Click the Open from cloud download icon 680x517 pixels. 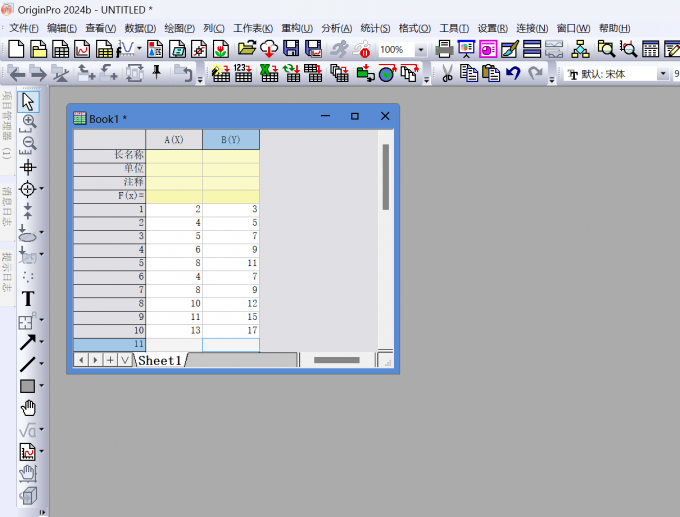269,49
